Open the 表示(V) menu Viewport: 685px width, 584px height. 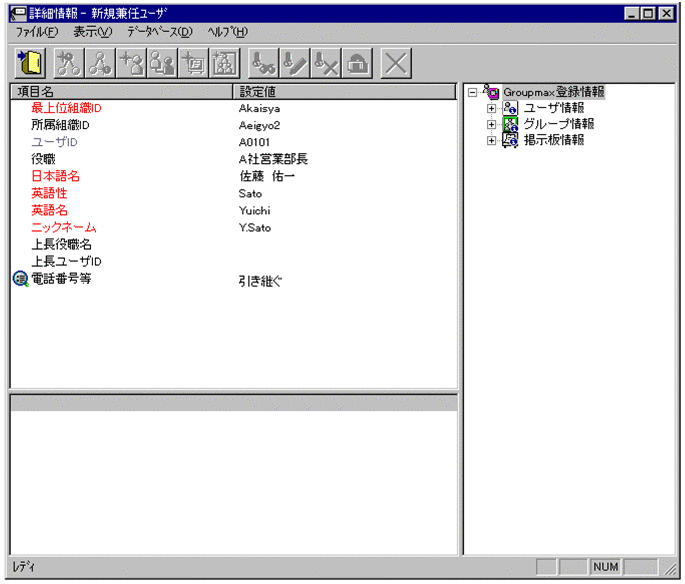pos(93,32)
